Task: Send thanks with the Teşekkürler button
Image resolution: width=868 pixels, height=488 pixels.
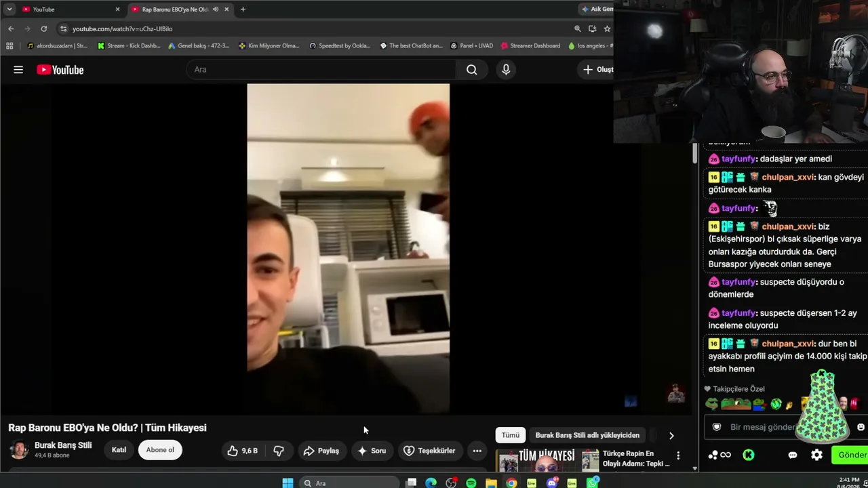Action: [430, 451]
